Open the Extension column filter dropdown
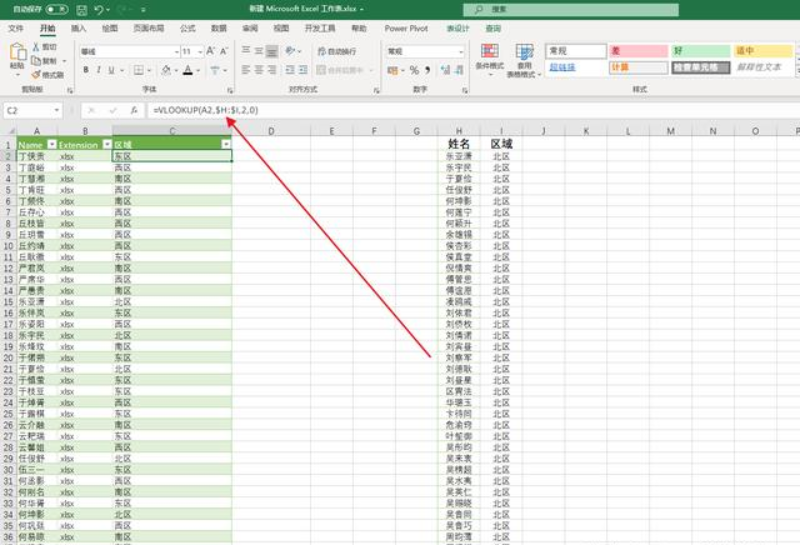The width and height of the screenshot is (801, 545). 107,145
